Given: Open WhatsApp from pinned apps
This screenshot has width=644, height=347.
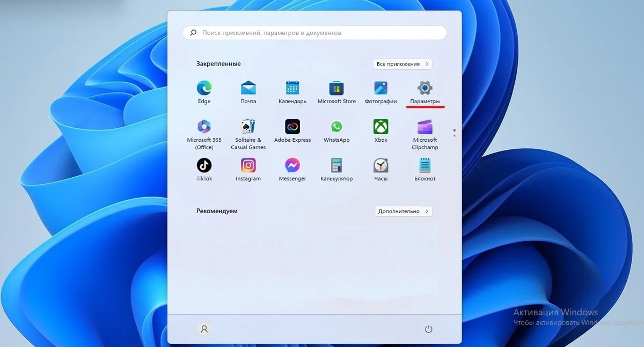Looking at the screenshot, I should pyautogui.click(x=336, y=131).
